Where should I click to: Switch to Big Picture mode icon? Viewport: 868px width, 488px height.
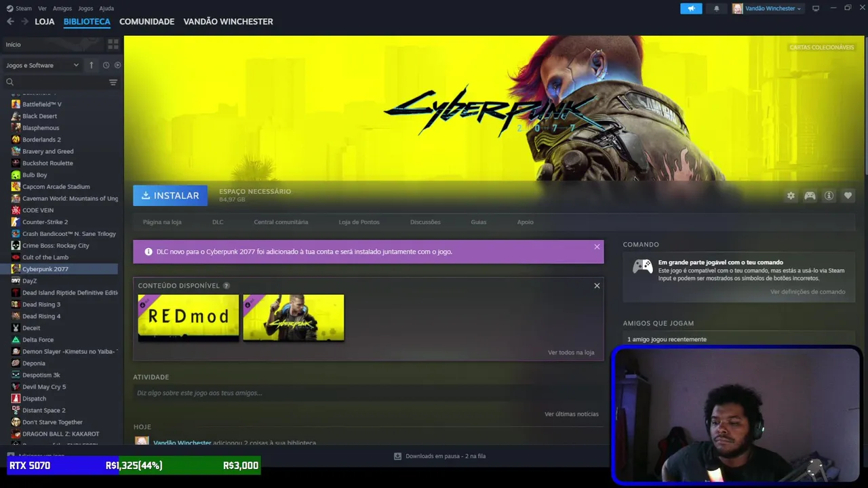pyautogui.click(x=816, y=9)
